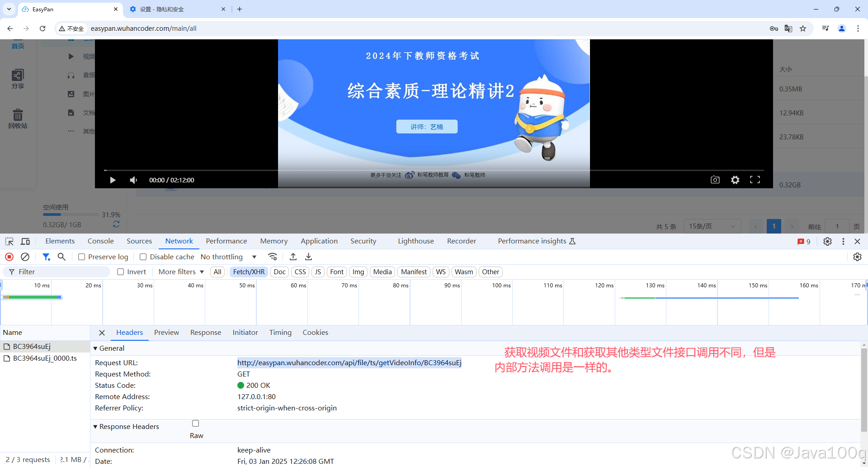
Task: Click the getVideoInfo request URL
Action: (349, 362)
